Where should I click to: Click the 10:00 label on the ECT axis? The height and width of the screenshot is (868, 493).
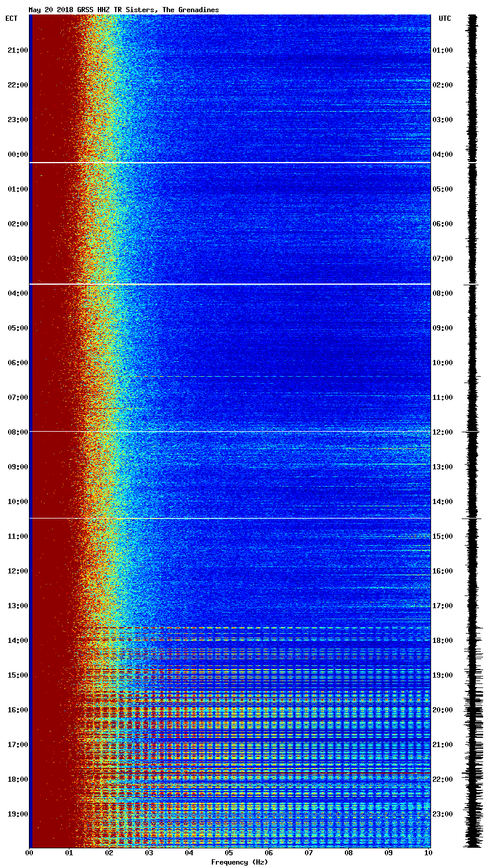(17, 502)
